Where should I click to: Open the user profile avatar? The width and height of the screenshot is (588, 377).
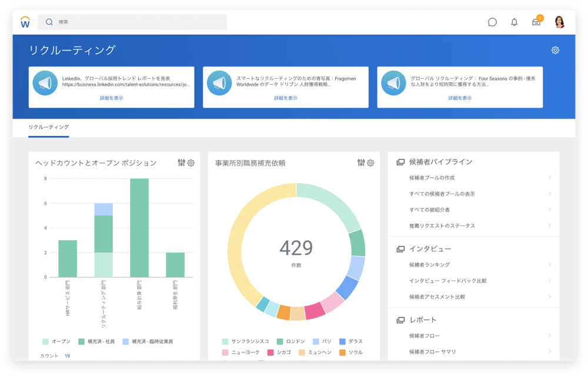click(x=559, y=22)
